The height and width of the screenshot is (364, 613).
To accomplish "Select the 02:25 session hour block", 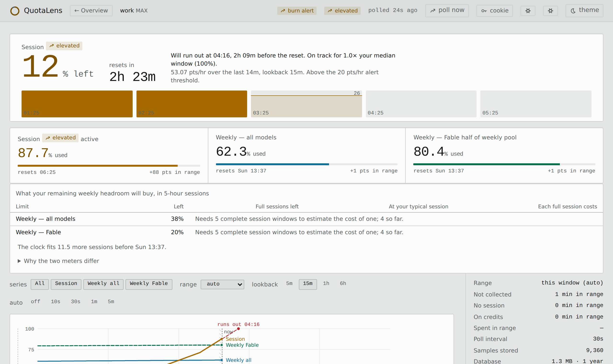I will pyautogui.click(x=192, y=104).
